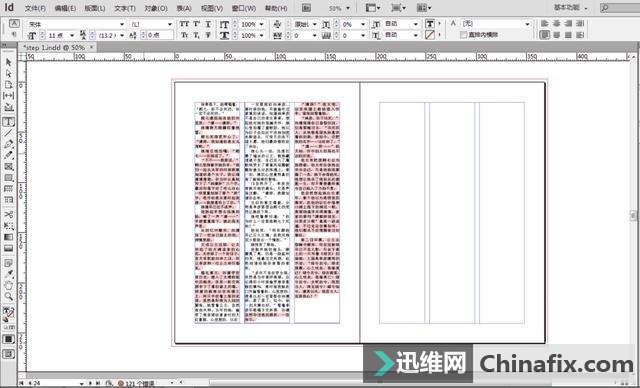Open the leading (13.2) dropdown
Screen dimensions: 640x388
pyautogui.click(x=122, y=35)
